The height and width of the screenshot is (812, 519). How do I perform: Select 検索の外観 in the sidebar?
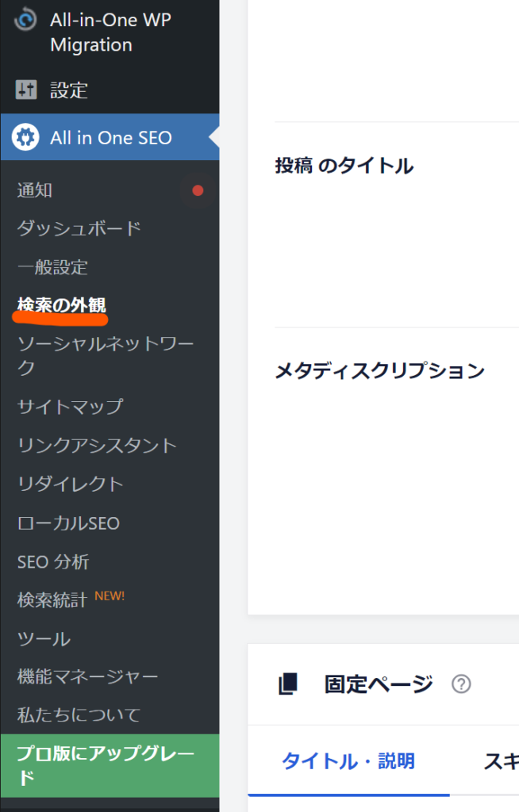point(62,304)
